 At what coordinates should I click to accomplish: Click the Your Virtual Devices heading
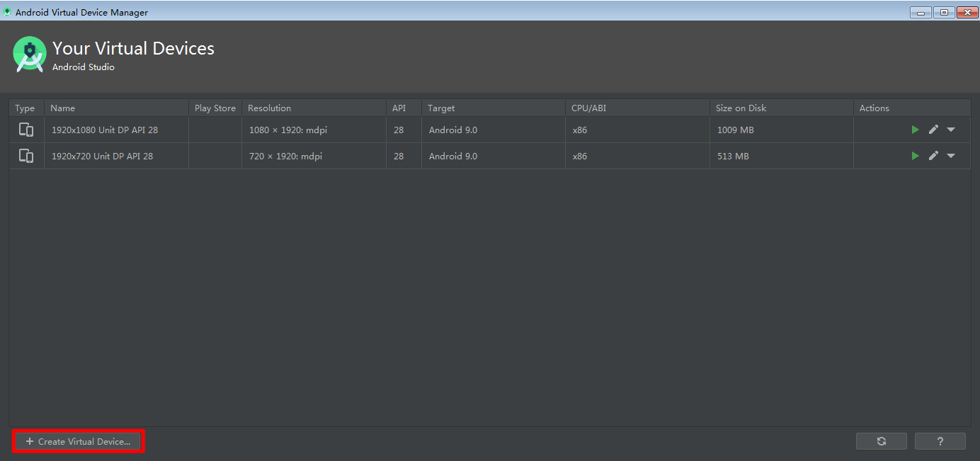point(133,48)
